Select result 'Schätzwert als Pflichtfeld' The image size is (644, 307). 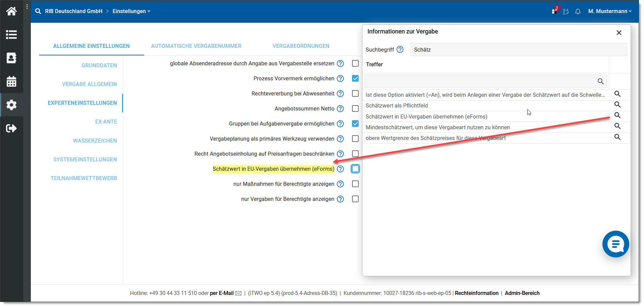pyautogui.click(x=397, y=105)
